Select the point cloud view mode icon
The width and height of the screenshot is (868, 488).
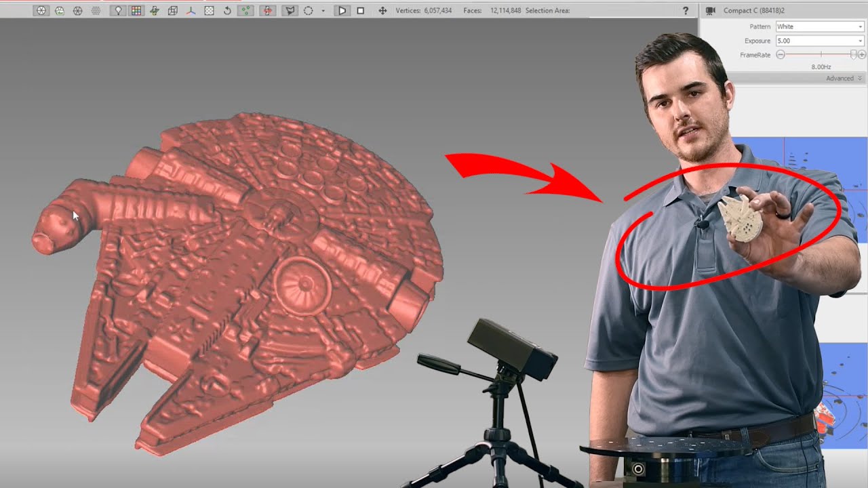pyautogui.click(x=96, y=11)
